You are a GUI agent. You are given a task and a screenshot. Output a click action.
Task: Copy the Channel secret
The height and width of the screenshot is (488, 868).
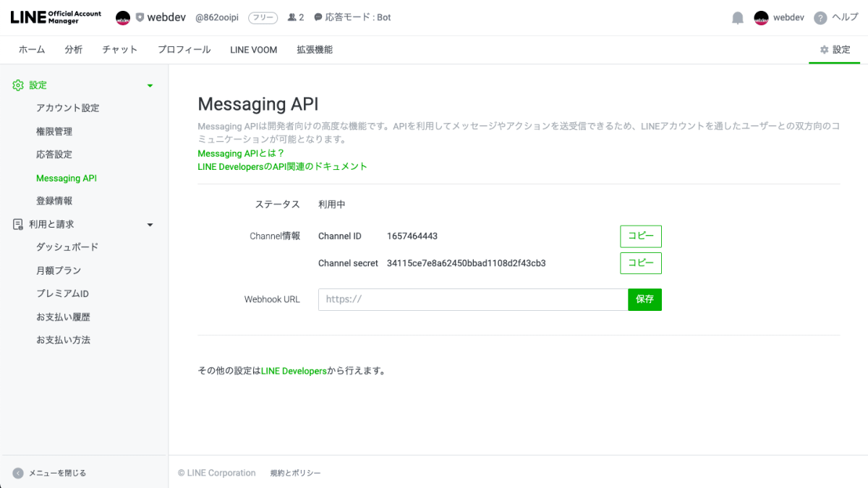coord(641,263)
